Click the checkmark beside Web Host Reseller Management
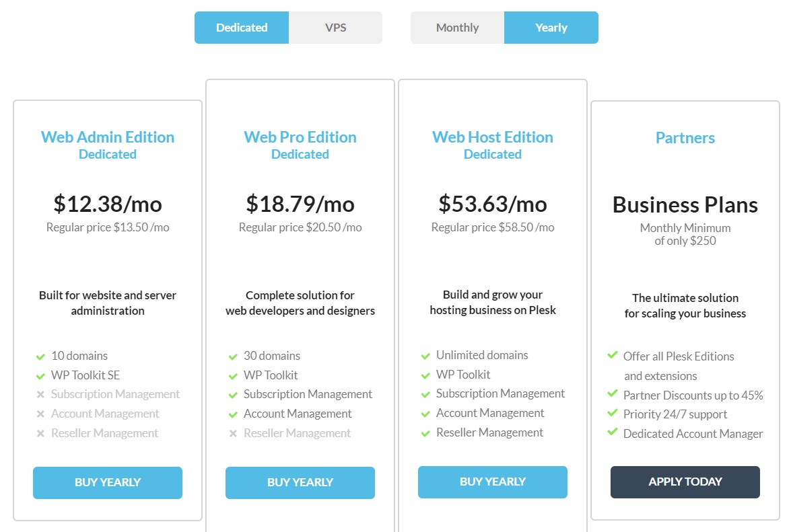Screen dimensions: 791x532 425,433
